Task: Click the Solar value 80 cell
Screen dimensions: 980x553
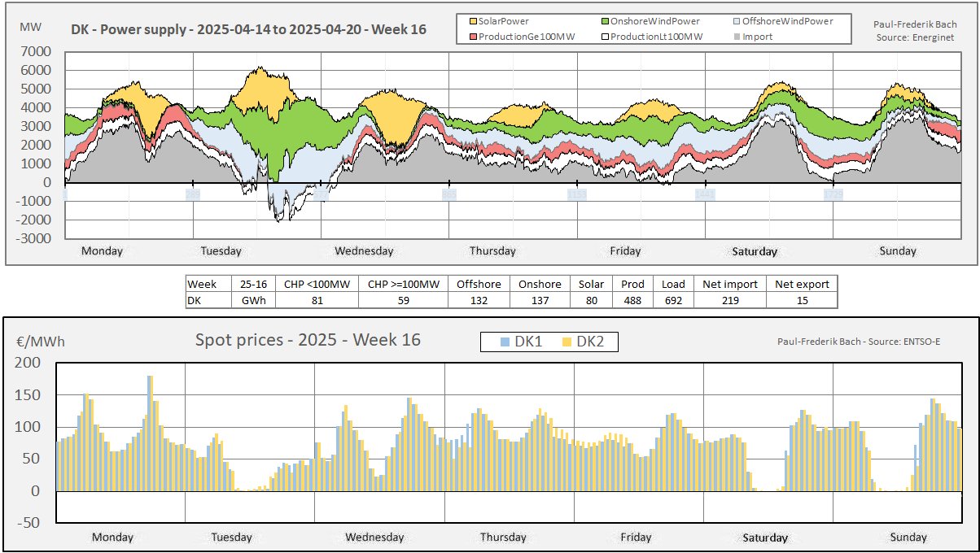Action: point(591,300)
